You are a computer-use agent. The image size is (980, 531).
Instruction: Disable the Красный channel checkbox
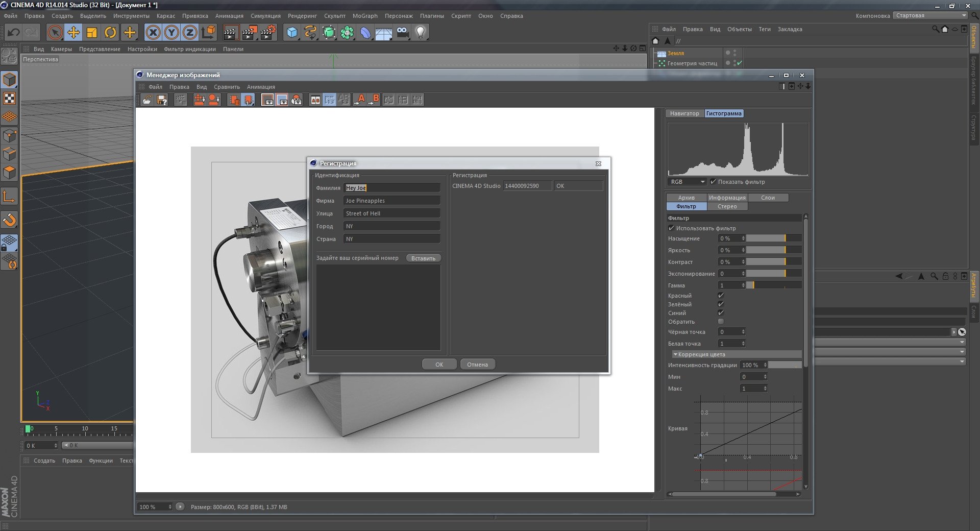(x=721, y=296)
